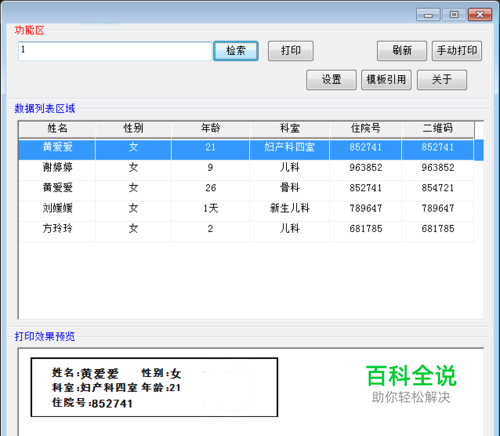Viewport: 500px width, 436px height.
Task: Sort by the 姓名 column header
Action: [x=57, y=128]
